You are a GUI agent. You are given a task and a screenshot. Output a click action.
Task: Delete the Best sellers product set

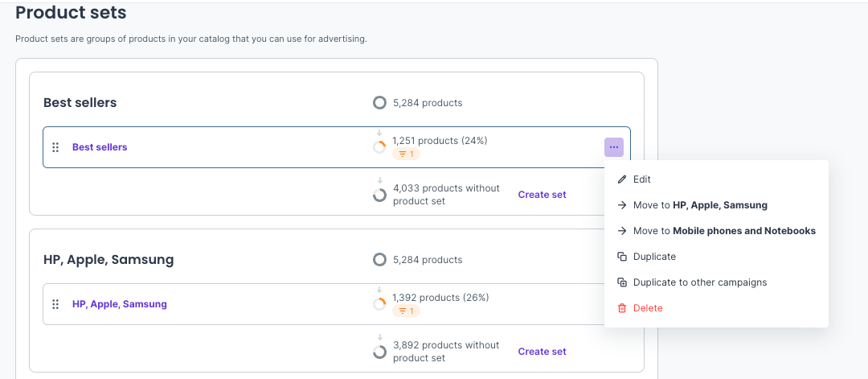tap(648, 308)
